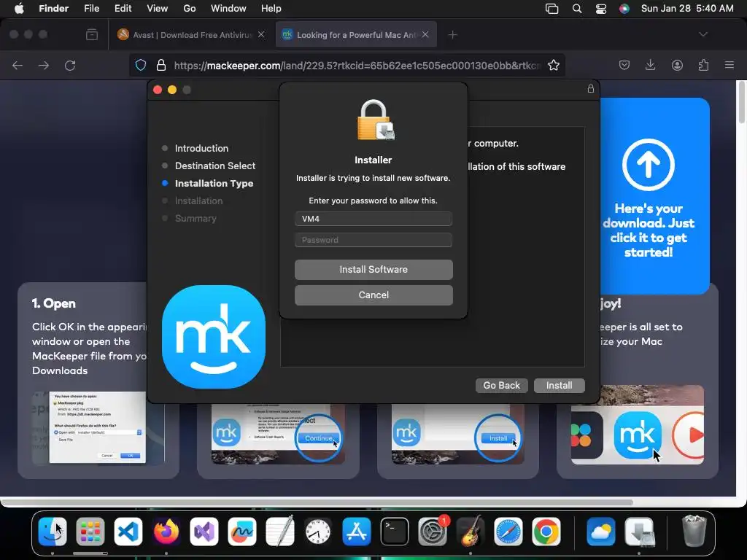Show site security padlock information

(x=161, y=65)
